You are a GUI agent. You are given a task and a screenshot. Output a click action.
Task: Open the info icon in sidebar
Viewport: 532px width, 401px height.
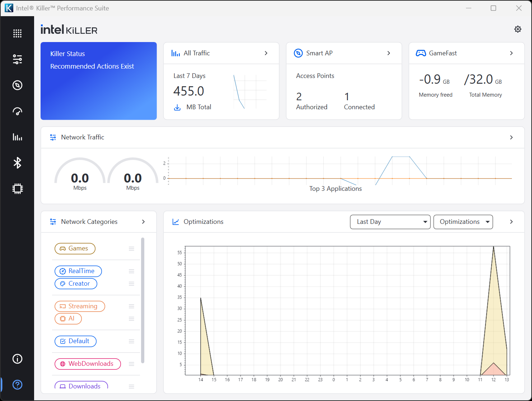(x=17, y=359)
